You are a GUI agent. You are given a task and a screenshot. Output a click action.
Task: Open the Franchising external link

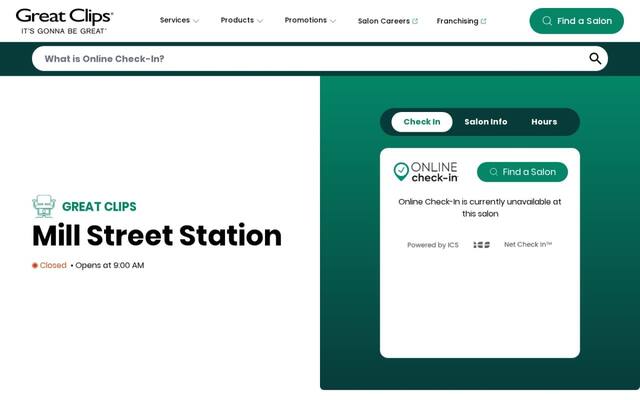point(461,21)
